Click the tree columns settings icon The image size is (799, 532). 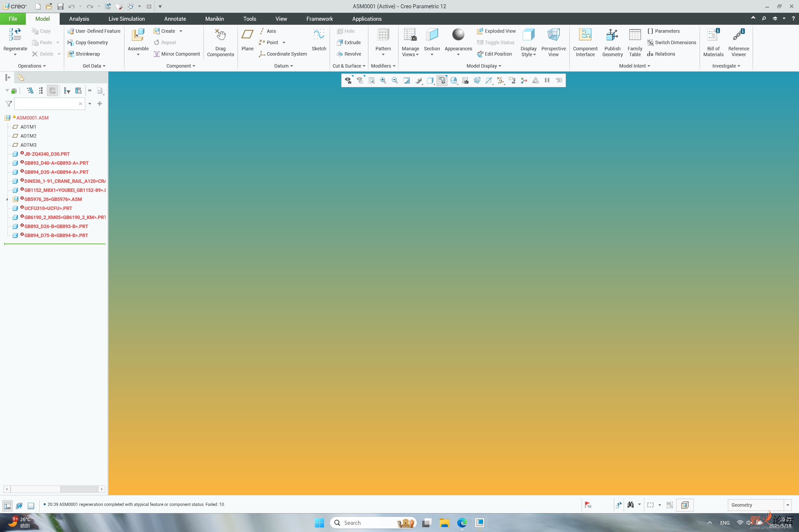79,90
